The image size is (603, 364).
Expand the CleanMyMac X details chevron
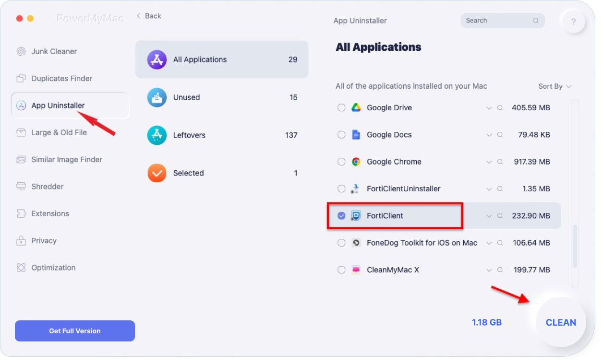489,270
